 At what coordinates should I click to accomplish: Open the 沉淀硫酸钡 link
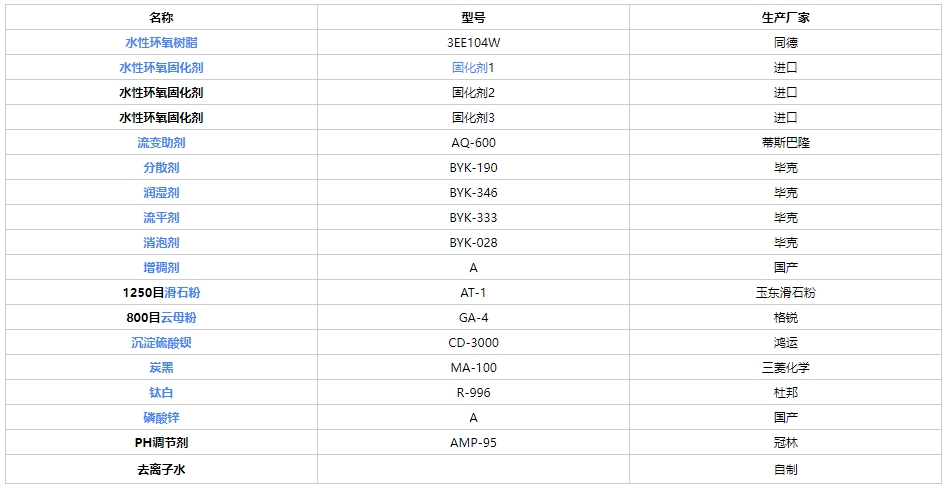click(x=161, y=342)
